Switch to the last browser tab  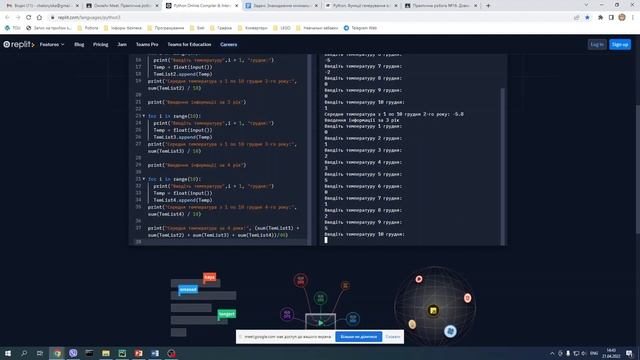(x=441, y=6)
